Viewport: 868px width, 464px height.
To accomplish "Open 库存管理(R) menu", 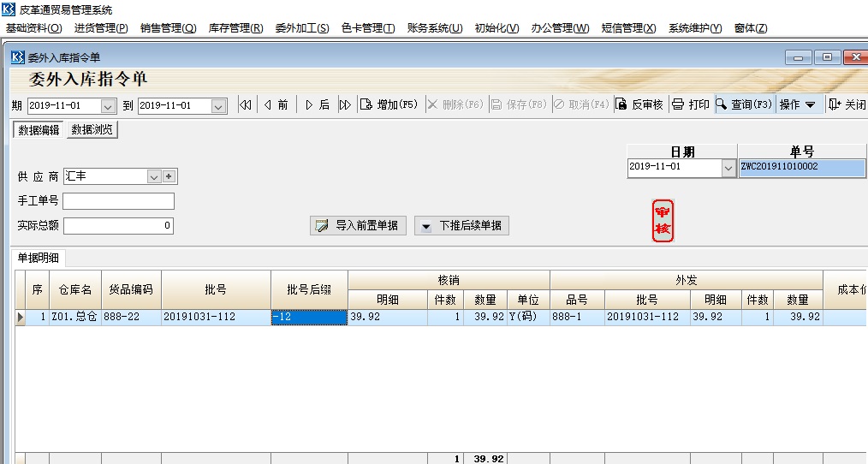I will click(235, 28).
